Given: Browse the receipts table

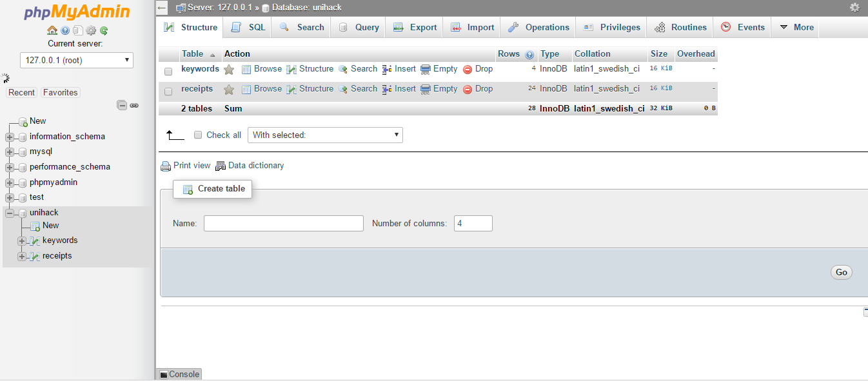Looking at the screenshot, I should tap(262, 89).
